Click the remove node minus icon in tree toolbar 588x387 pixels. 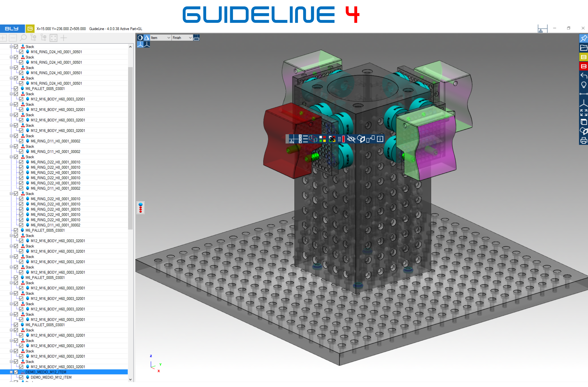tap(13, 38)
